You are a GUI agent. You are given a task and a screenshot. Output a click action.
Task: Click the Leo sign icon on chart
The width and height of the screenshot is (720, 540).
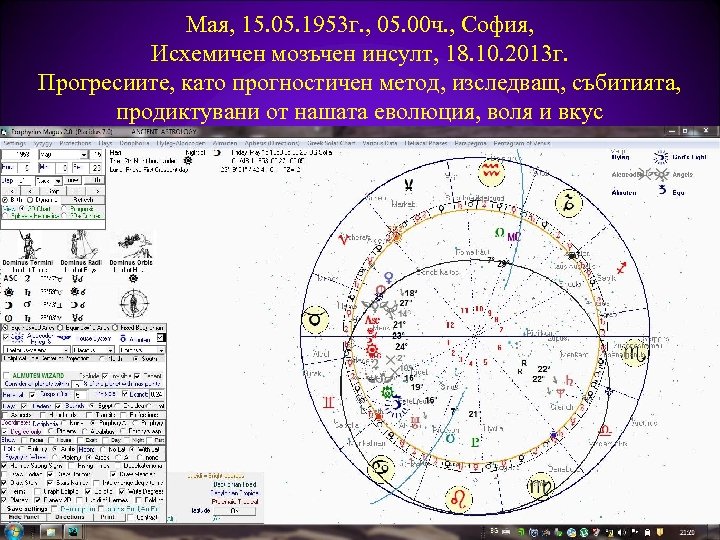pos(458,499)
